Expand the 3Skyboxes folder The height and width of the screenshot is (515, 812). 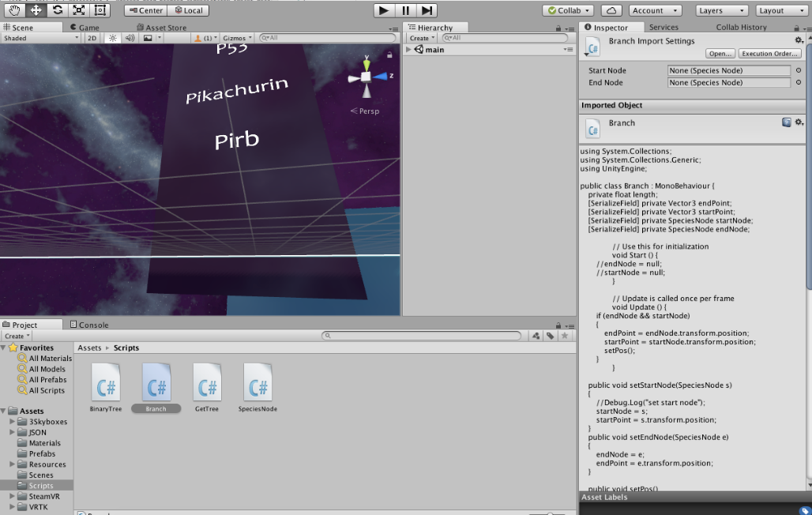pos(12,422)
